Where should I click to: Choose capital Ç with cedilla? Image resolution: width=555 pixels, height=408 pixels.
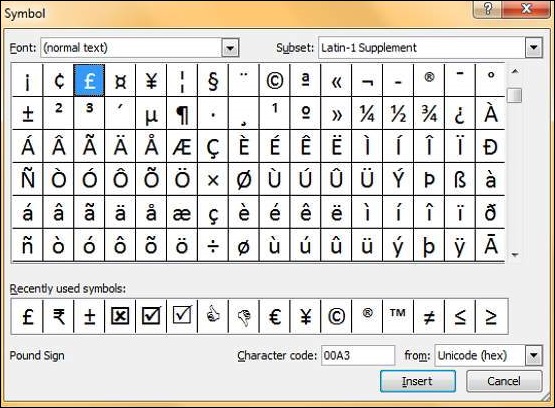click(x=213, y=146)
